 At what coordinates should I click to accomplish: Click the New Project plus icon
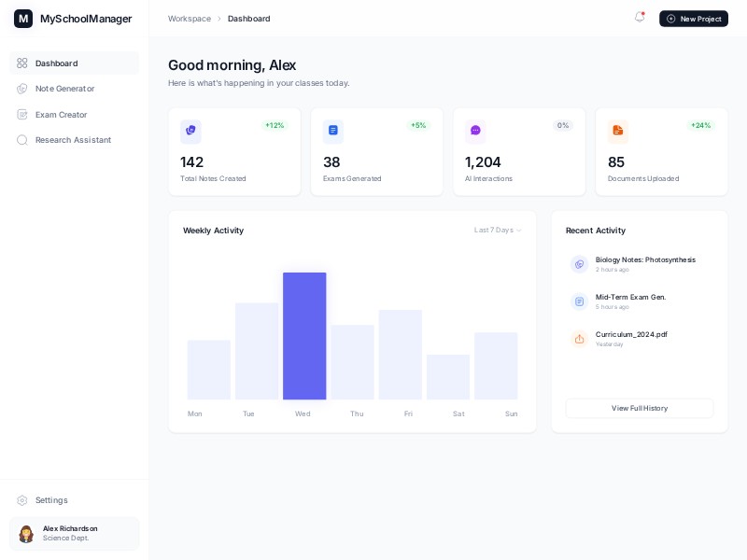671,19
